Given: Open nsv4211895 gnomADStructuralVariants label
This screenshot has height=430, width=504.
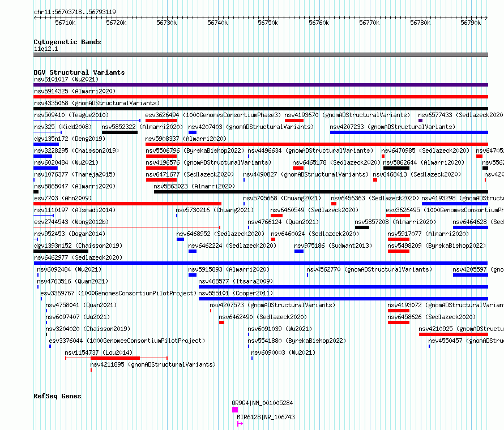Looking at the screenshot, I should click(x=153, y=364).
